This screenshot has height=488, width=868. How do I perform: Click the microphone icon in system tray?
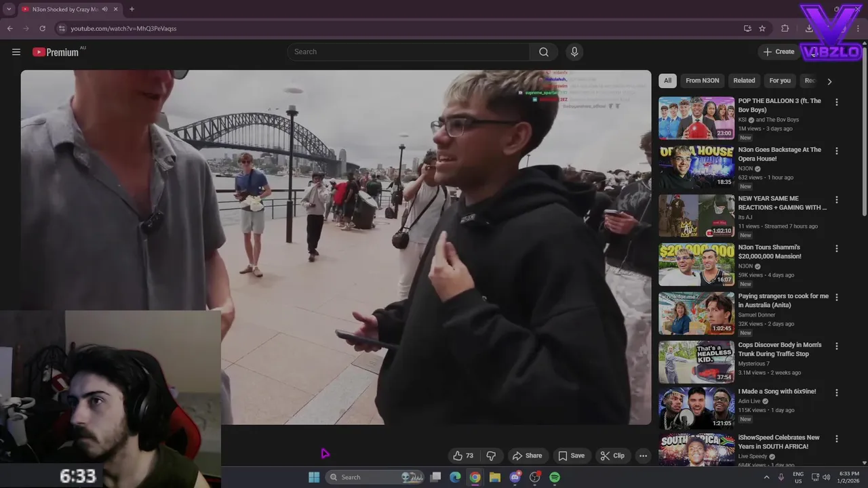tap(781, 477)
